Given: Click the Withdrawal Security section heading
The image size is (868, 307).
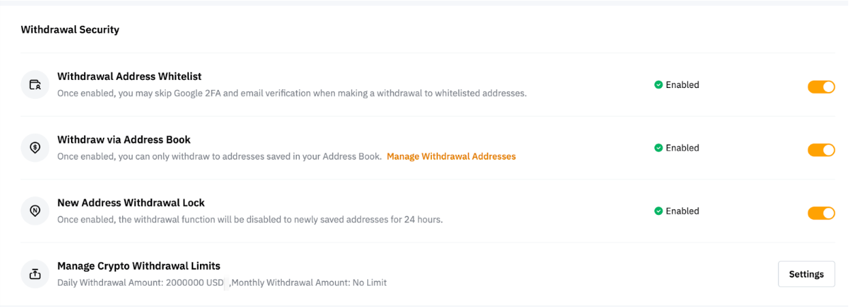Looking at the screenshot, I should (x=70, y=30).
